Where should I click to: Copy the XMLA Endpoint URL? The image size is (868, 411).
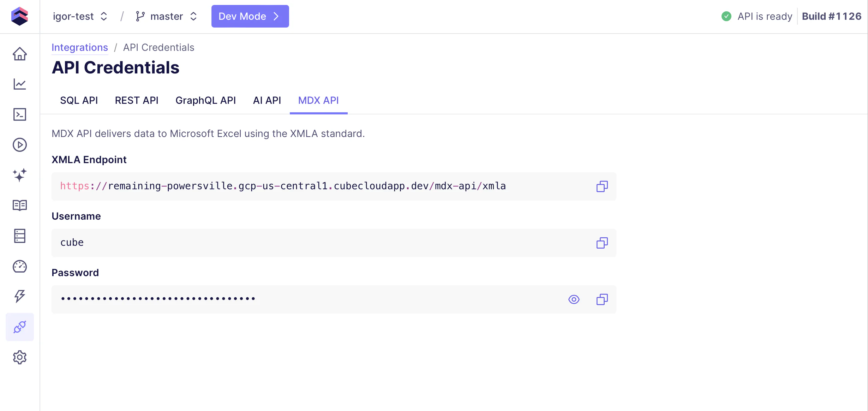tap(602, 186)
